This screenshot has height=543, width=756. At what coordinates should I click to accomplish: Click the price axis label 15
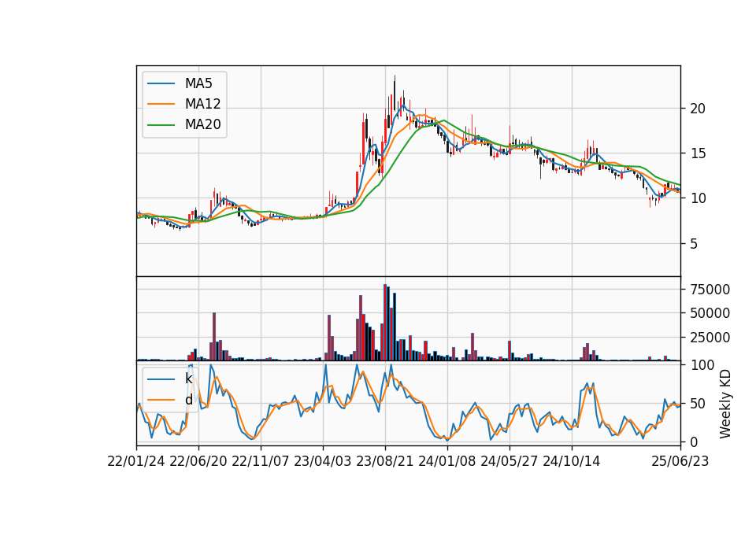(698, 153)
